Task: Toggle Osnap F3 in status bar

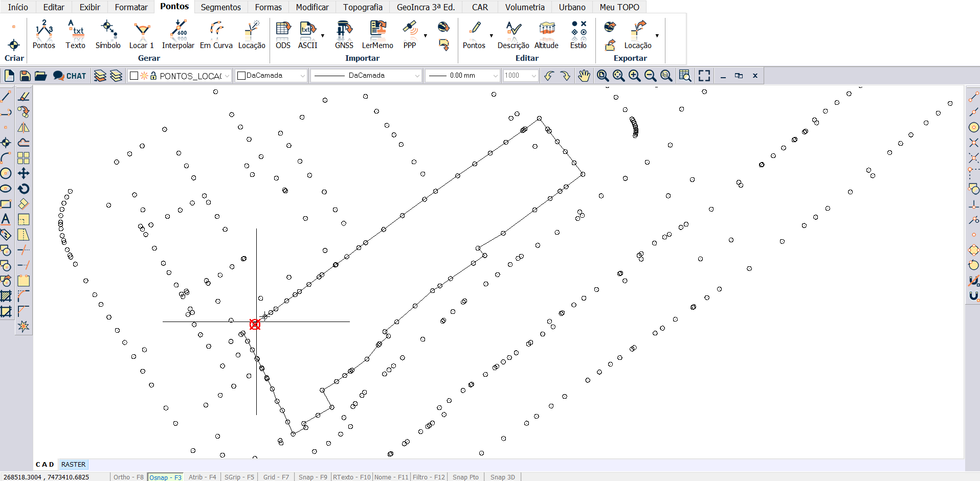Action: 165,477
